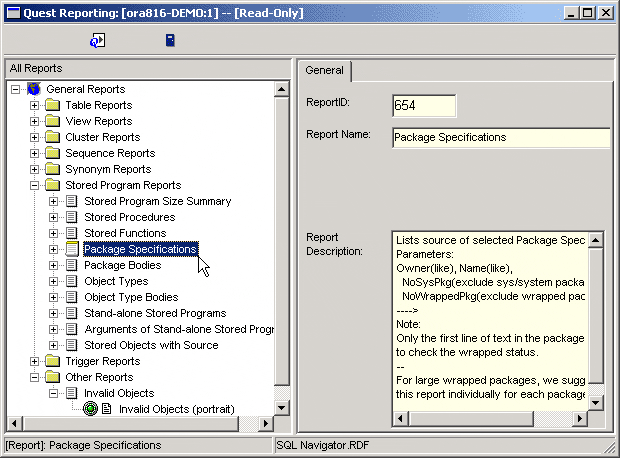Click the All Reports panel header
Image resolution: width=620 pixels, height=458 pixels.
(x=148, y=68)
